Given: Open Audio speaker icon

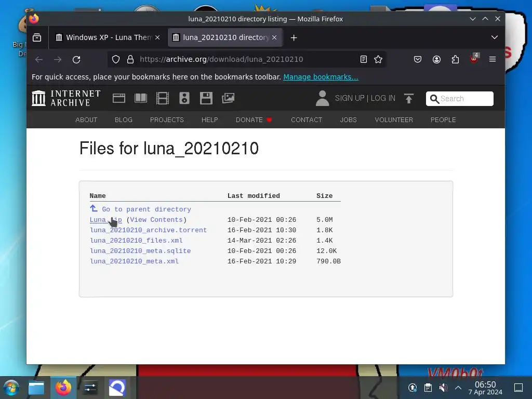Looking at the screenshot, I should tap(184, 98).
